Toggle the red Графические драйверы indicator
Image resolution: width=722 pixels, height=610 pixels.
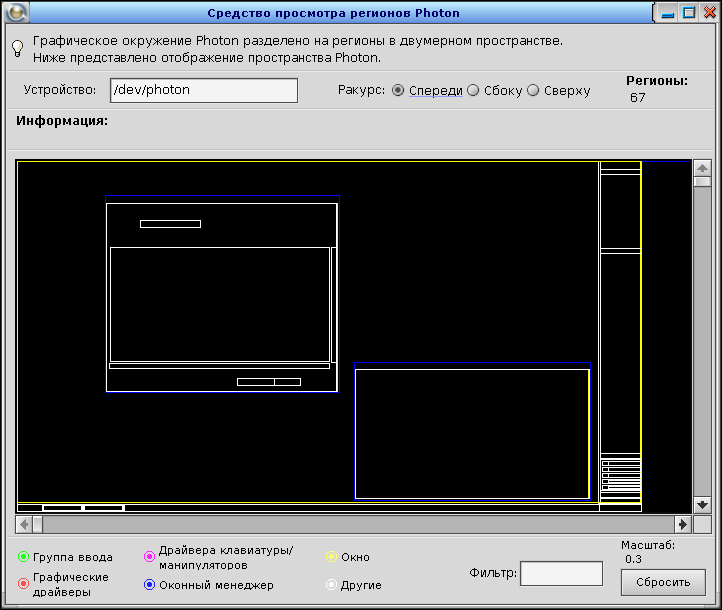coord(24,584)
